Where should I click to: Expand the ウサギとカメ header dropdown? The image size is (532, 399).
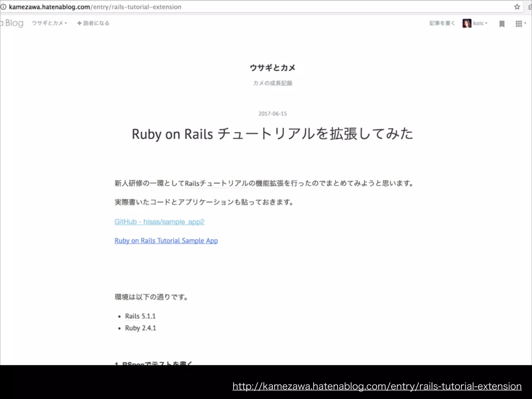click(x=49, y=23)
